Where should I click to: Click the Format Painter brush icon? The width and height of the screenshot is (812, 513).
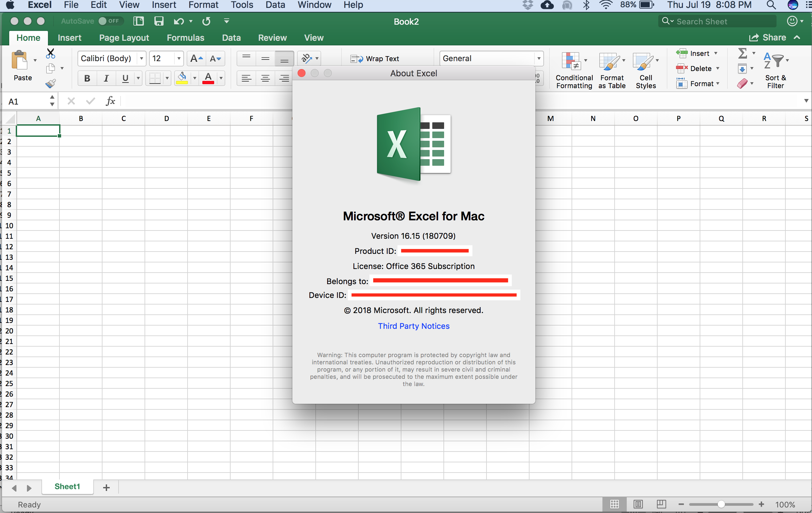51,83
